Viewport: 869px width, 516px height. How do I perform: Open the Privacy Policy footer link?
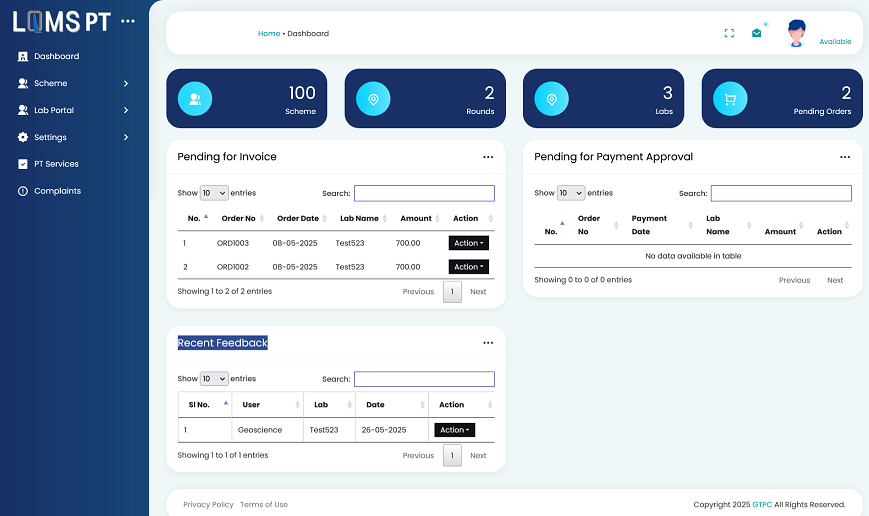coord(208,505)
